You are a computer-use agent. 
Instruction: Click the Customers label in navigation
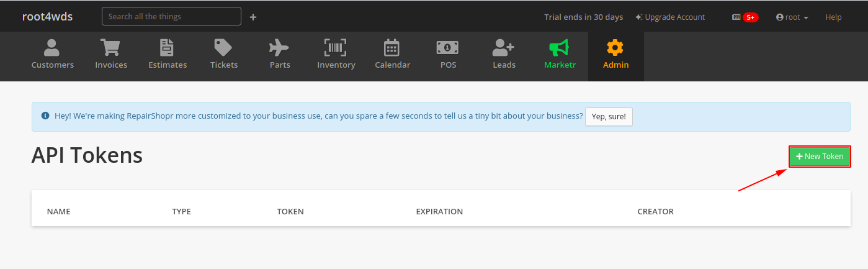pos(53,65)
